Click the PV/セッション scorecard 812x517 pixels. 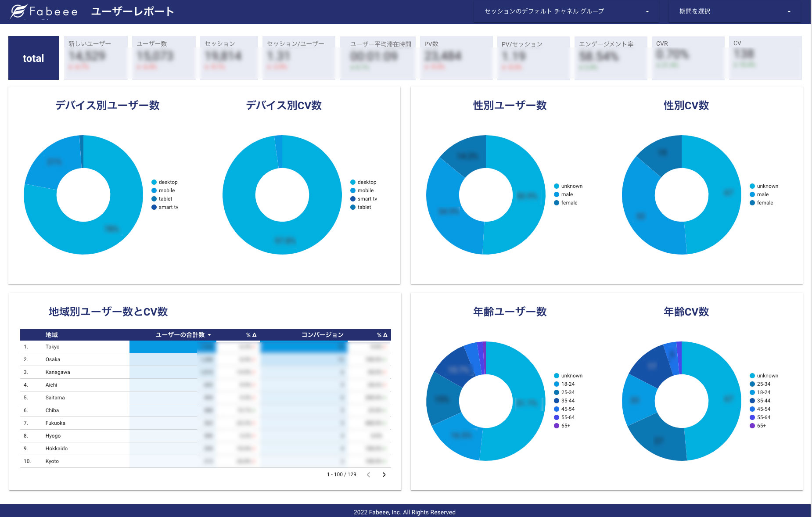[534, 58]
